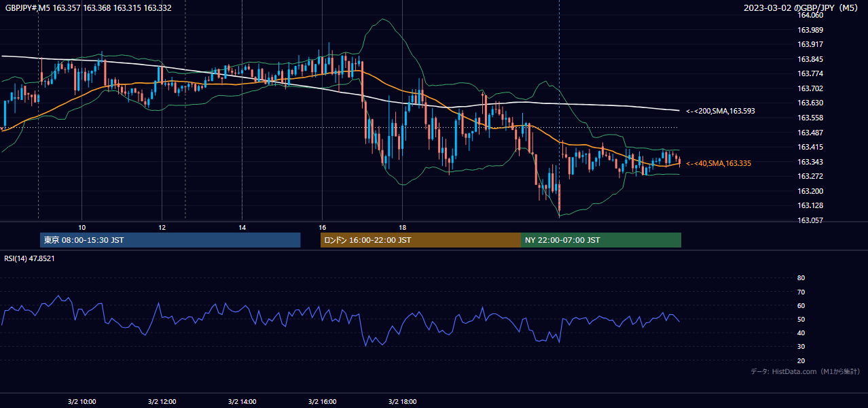
Task: Click the 3/2 18:00 bottom date label
Action: click(x=402, y=401)
